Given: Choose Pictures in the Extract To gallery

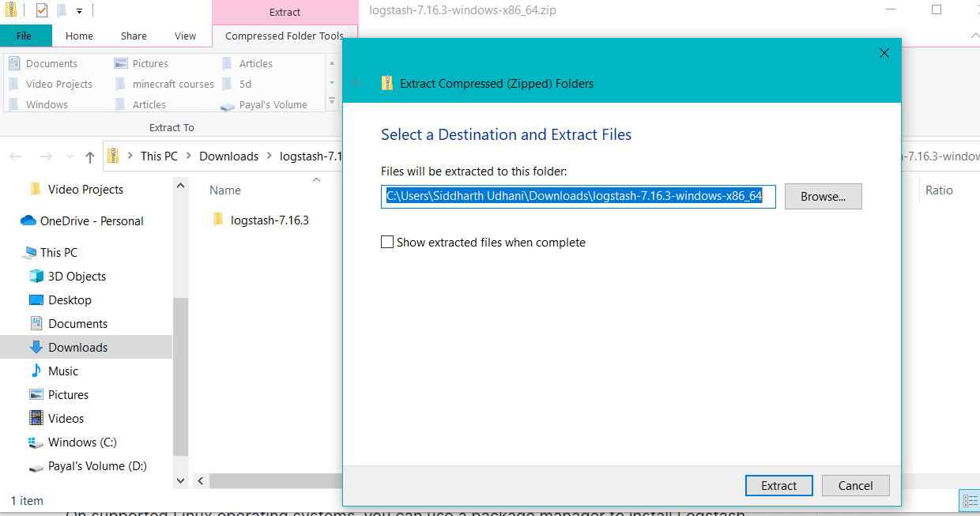Looking at the screenshot, I should point(141,63).
